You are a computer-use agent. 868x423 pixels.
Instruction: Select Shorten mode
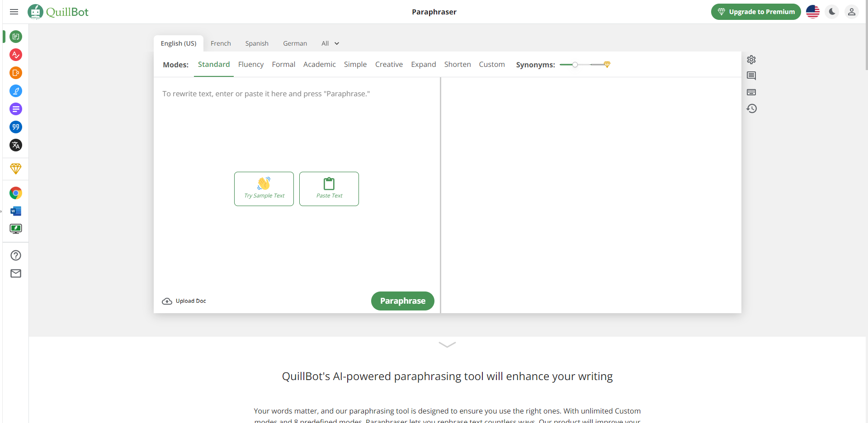[x=458, y=65]
